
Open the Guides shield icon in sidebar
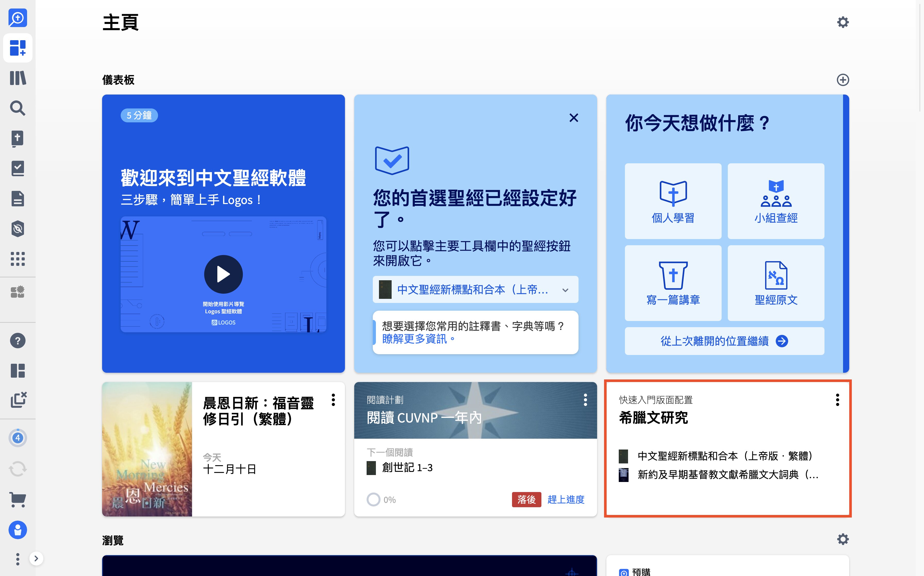pos(18,228)
